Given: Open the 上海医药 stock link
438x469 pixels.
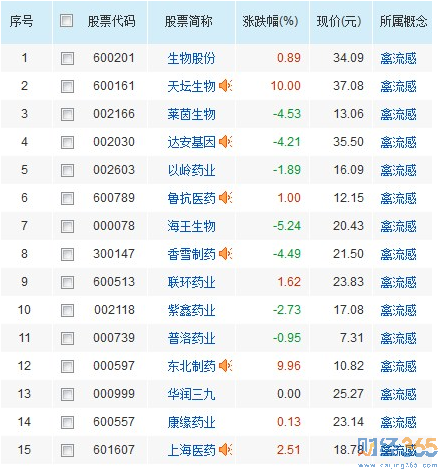Looking at the screenshot, I should 191,450.
